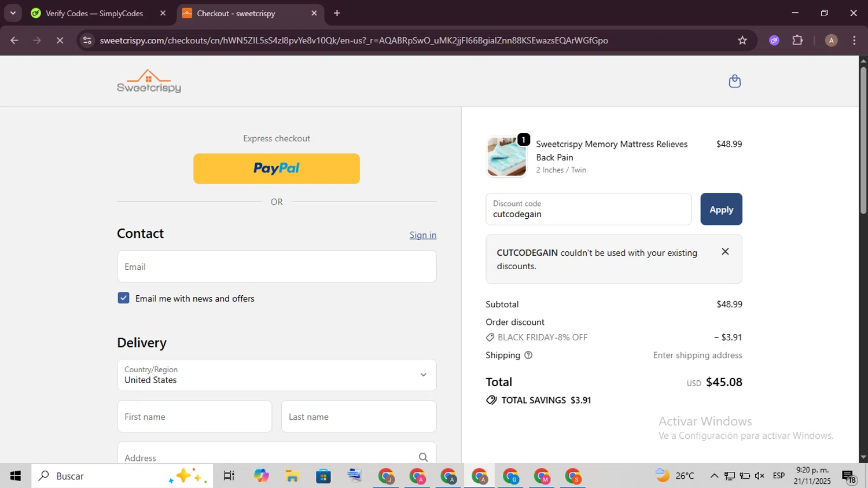Open the tab search dropdown arrow

(13, 13)
